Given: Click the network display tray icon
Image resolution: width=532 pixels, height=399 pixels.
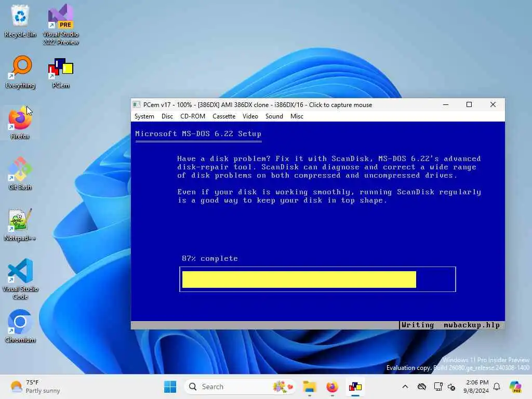Looking at the screenshot, I should click(438, 387).
